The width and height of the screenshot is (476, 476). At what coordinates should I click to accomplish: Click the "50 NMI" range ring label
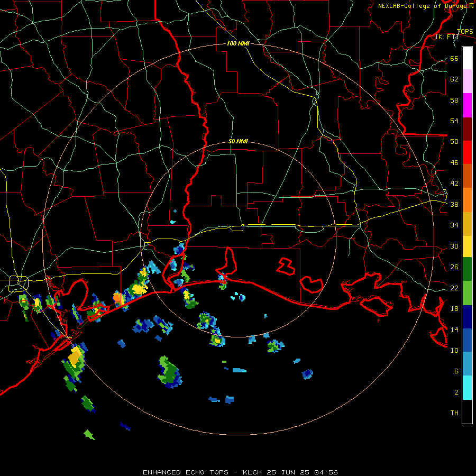coord(238,141)
